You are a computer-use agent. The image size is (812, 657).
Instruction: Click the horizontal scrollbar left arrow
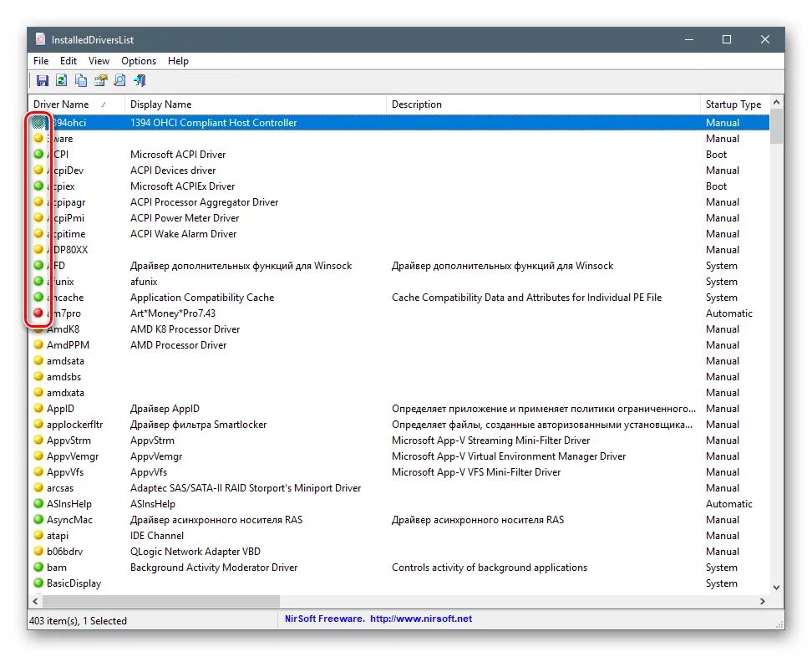[35, 601]
